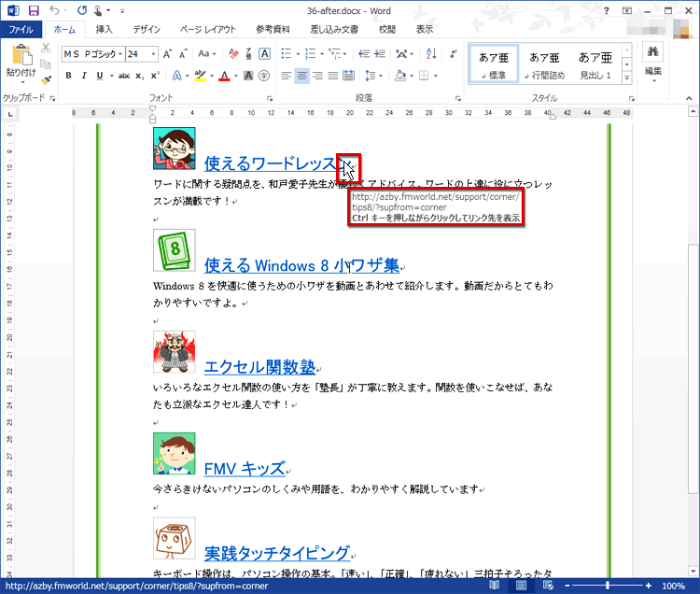The height and width of the screenshot is (594, 700).
Task: Click the font color red A button
Action: click(x=224, y=76)
